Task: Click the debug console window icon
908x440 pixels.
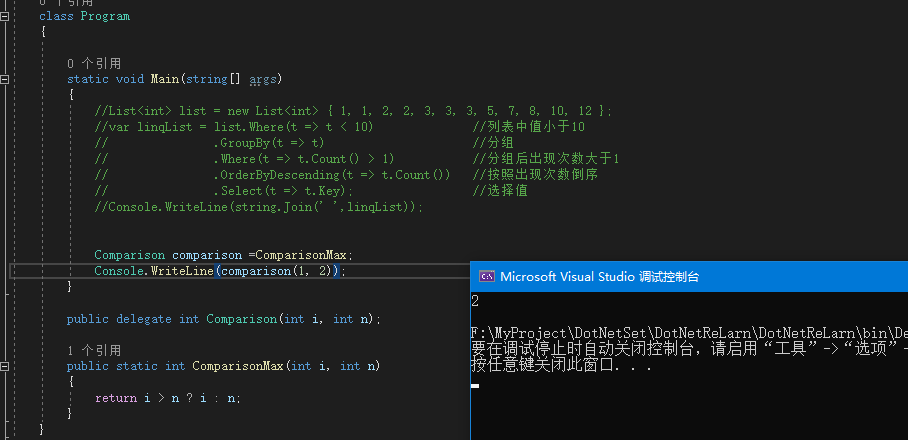Action: (486, 277)
